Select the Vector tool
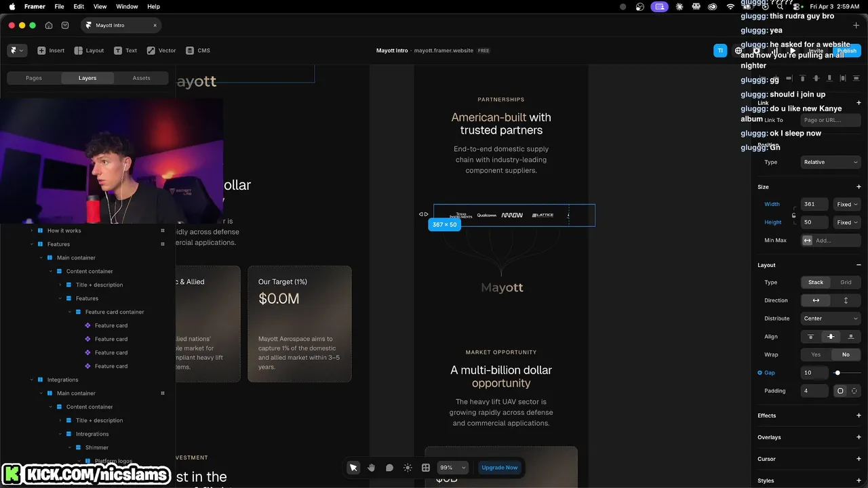Screen dimensions: 868x488 [161, 50]
